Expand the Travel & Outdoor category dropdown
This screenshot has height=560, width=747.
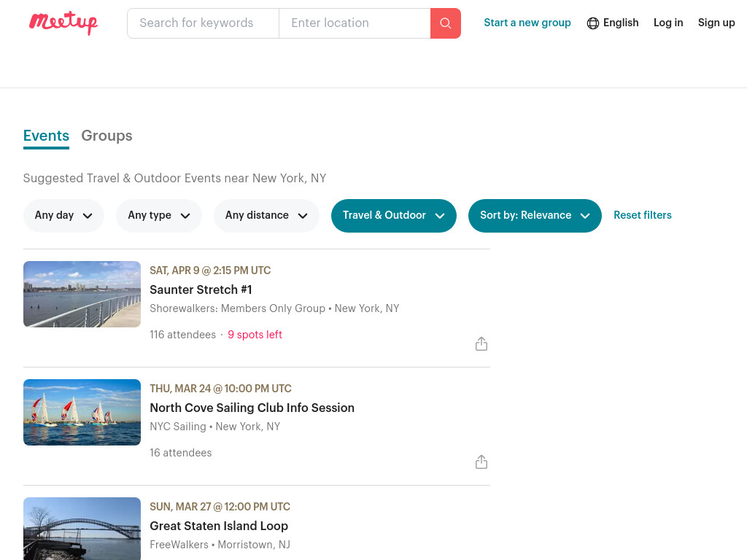click(393, 216)
